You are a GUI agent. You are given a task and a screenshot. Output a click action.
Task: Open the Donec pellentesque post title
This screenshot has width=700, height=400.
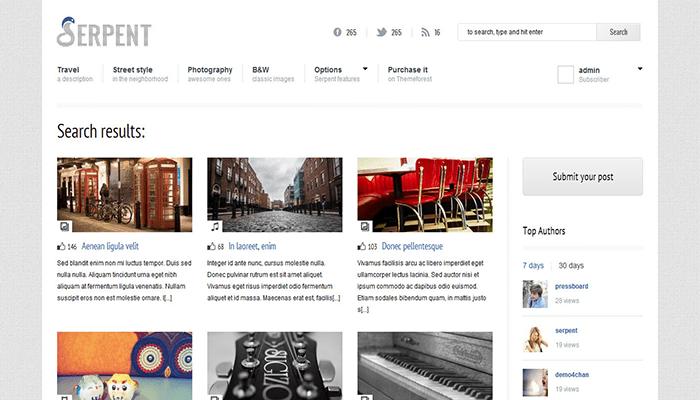pos(412,246)
